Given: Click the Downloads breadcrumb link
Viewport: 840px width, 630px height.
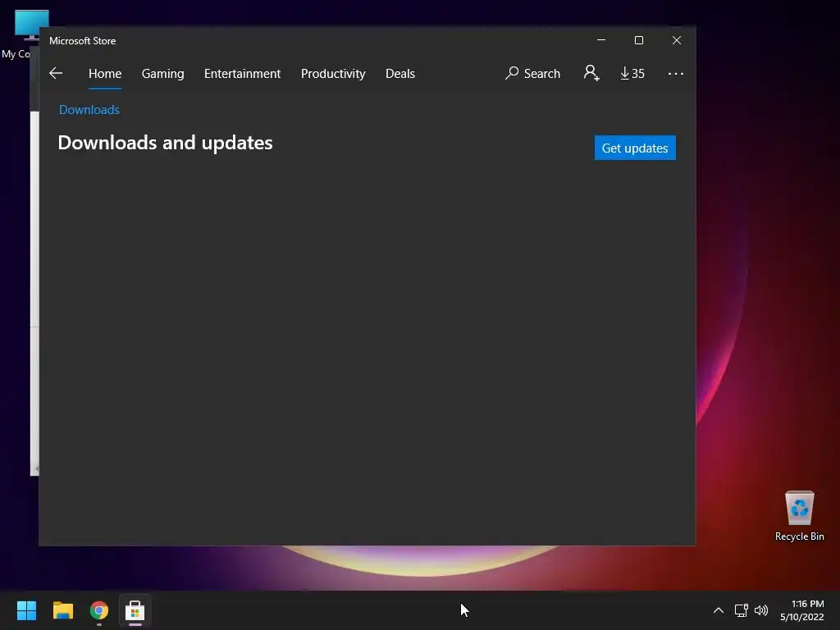Looking at the screenshot, I should click(x=89, y=110).
